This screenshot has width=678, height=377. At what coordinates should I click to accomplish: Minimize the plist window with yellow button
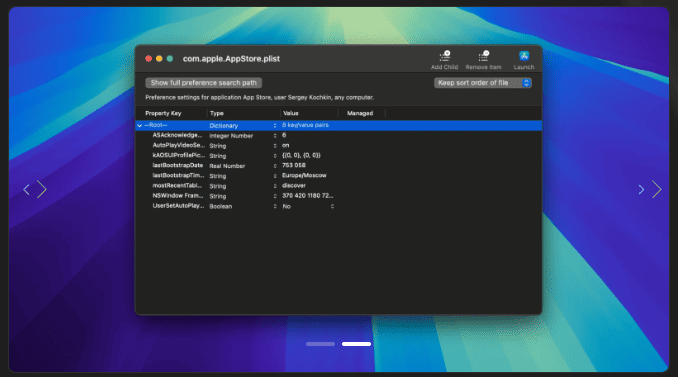(159, 59)
